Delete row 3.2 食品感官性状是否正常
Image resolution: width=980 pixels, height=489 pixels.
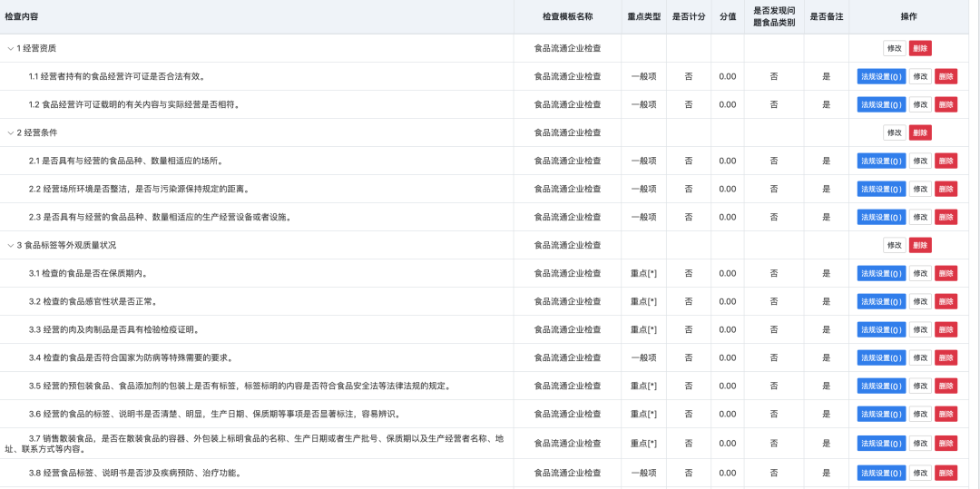coord(946,301)
